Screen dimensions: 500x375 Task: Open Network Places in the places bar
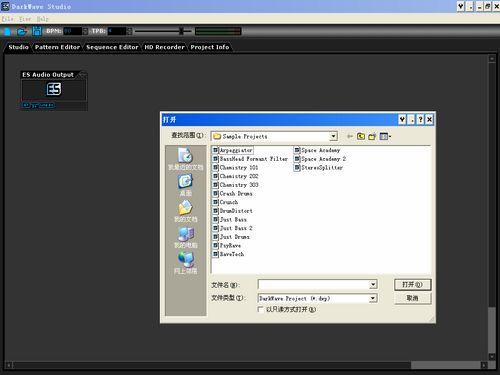tap(186, 263)
